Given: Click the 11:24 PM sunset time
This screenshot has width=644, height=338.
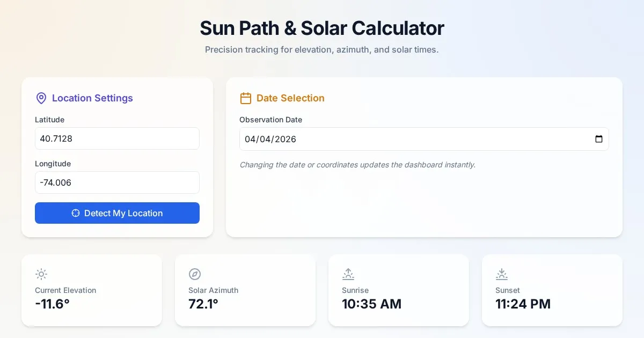Looking at the screenshot, I should tap(523, 304).
